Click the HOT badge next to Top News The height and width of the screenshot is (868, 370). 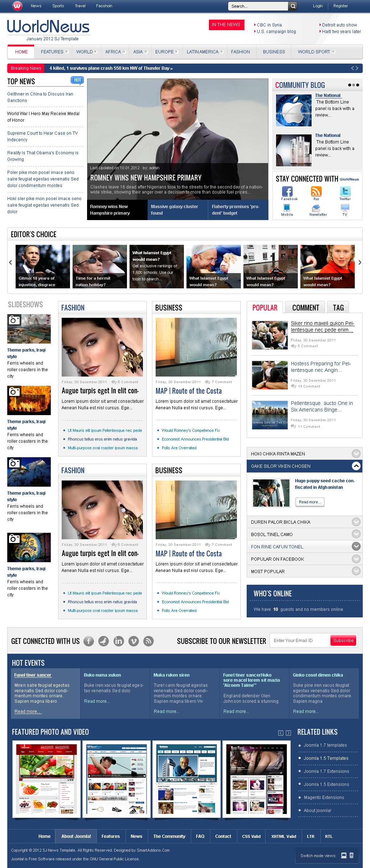tap(77, 80)
